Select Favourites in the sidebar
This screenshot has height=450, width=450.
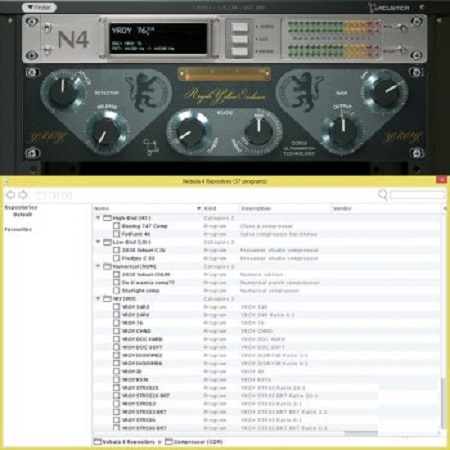[x=18, y=229]
